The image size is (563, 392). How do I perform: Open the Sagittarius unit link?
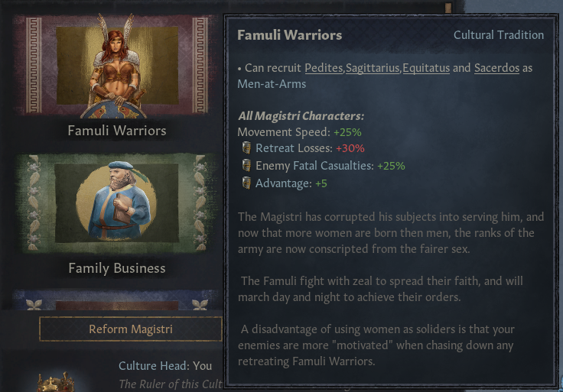(x=373, y=68)
